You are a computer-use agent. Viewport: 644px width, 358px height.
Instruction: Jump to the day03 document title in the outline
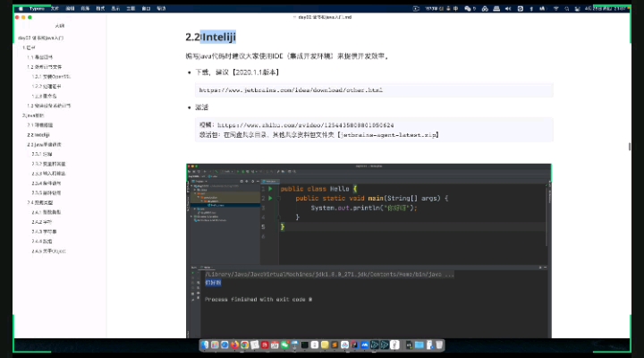(40, 38)
